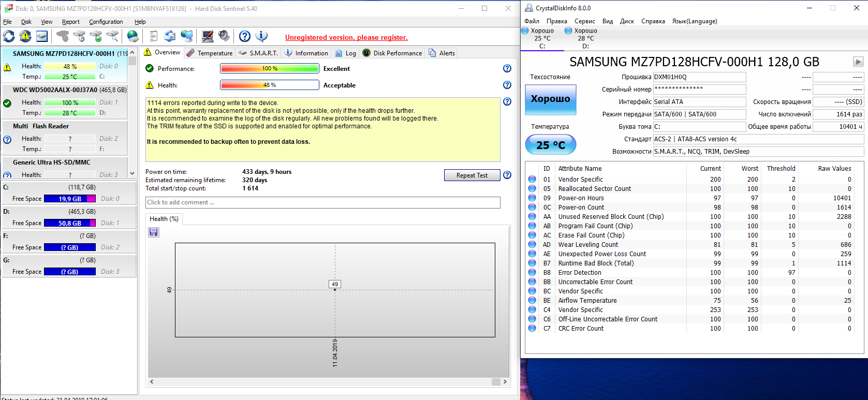
Task: Click the Repeat Test button
Action: [472, 175]
